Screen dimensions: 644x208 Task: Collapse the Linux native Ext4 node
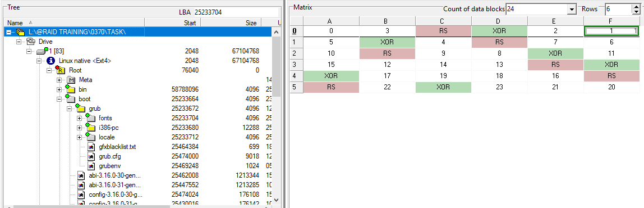(x=39, y=61)
